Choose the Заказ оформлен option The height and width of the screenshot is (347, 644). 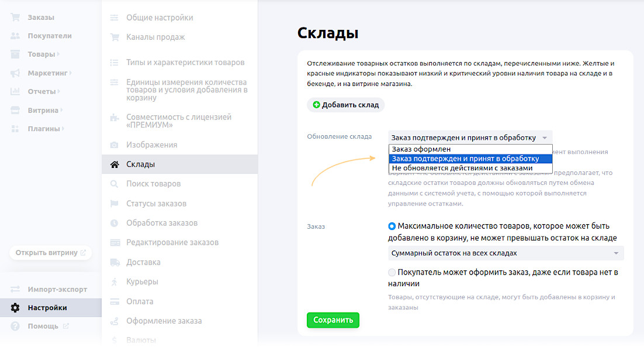(x=421, y=149)
